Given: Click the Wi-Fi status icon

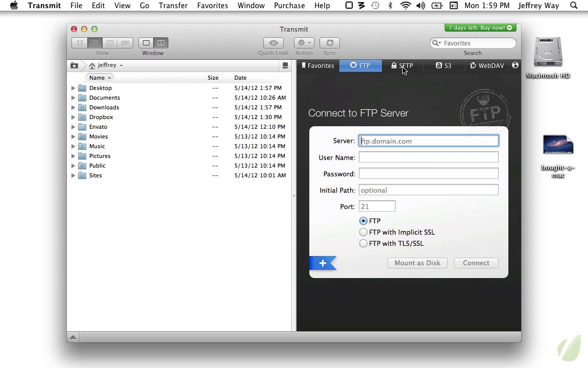Looking at the screenshot, I should click(x=405, y=5).
